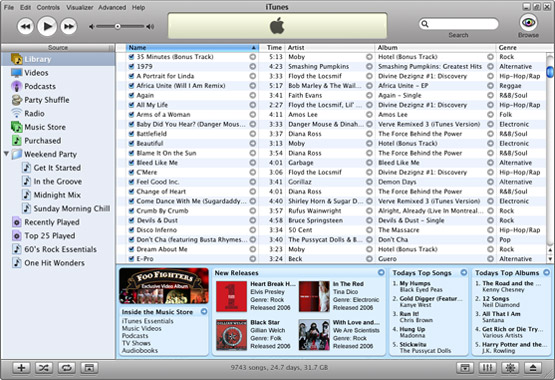Open the Visualizer menu
This screenshot has height=380, width=555.
[80, 7]
